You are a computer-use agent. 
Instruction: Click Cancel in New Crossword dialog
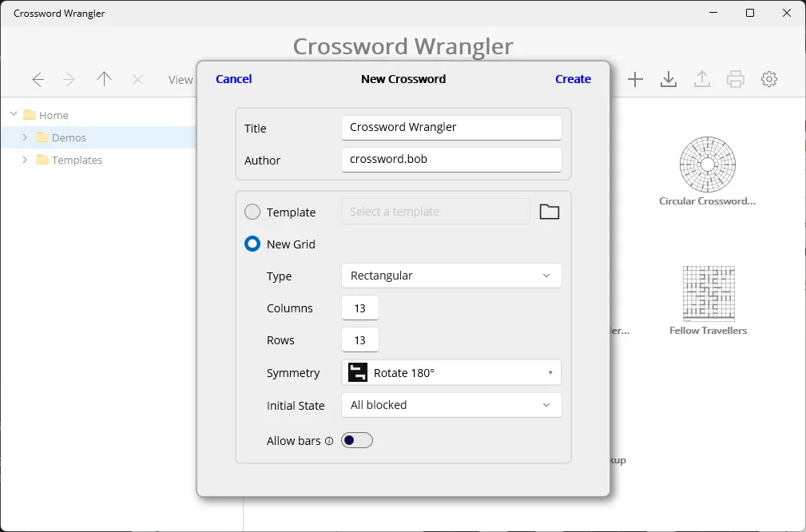[234, 78]
